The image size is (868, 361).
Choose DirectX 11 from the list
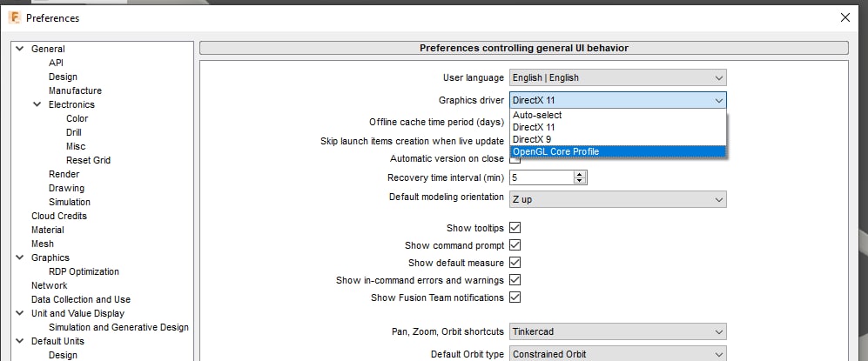click(x=617, y=127)
